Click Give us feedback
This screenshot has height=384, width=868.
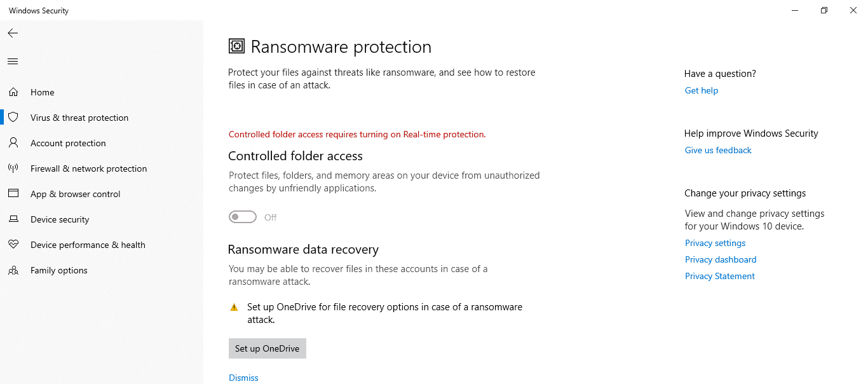(x=717, y=149)
